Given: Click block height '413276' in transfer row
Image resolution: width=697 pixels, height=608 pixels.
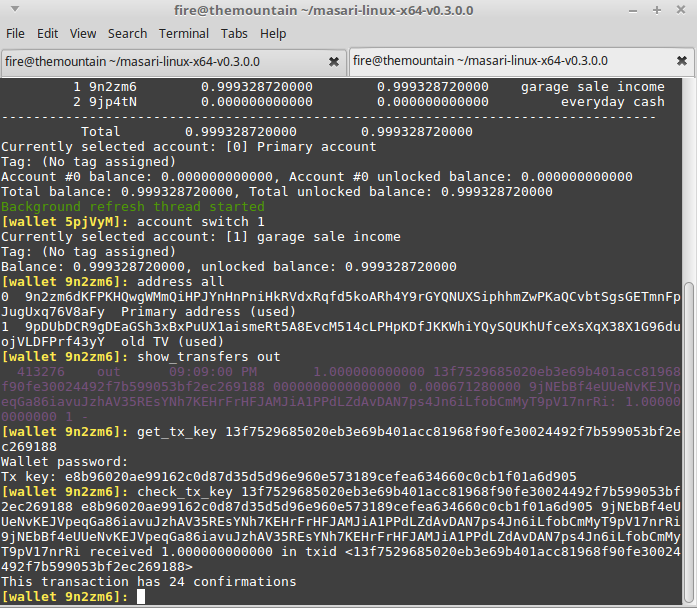Looking at the screenshot, I should [41, 372].
